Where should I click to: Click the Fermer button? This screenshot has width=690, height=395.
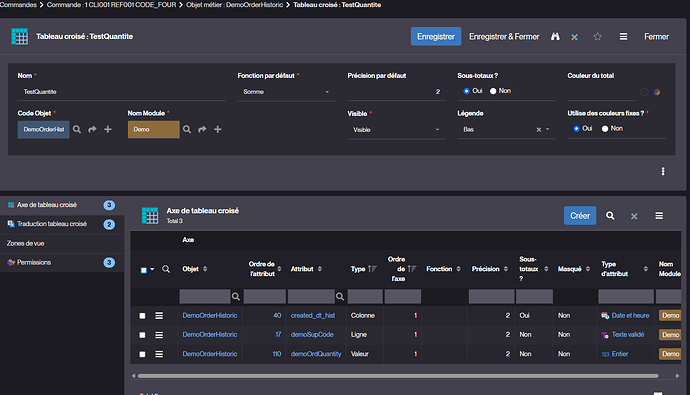coord(656,37)
